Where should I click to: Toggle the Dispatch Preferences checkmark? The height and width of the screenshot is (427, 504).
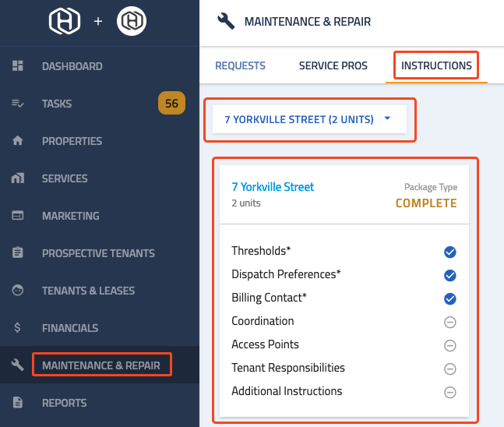(449, 275)
